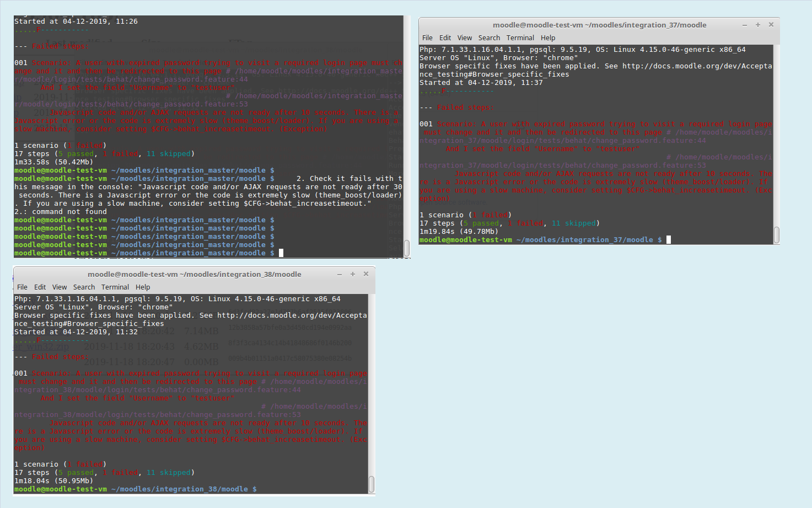
Task: Maximize the integration_37 terminal window
Action: 758,25
